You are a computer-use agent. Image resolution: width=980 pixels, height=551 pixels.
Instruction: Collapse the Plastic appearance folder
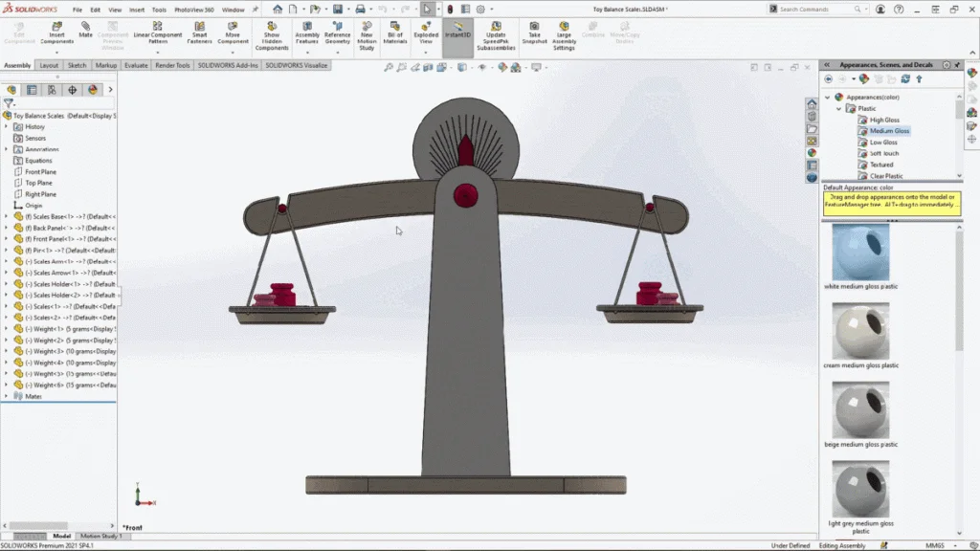click(x=838, y=109)
